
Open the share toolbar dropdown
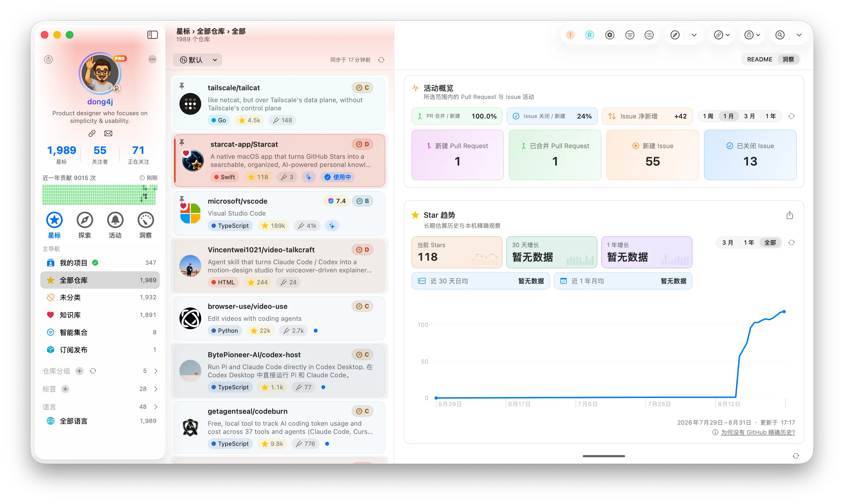click(x=752, y=35)
